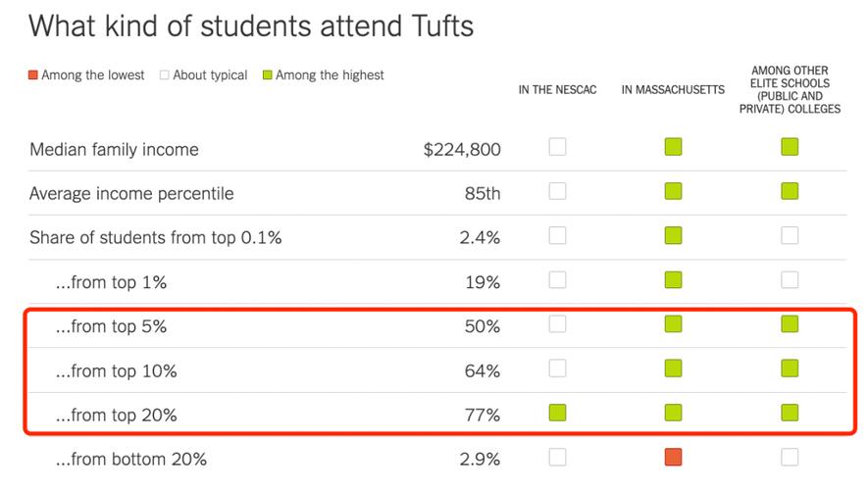This screenshot has width=868, height=490.
Task: Select Median family income NESCAC box
Action: click(x=557, y=147)
